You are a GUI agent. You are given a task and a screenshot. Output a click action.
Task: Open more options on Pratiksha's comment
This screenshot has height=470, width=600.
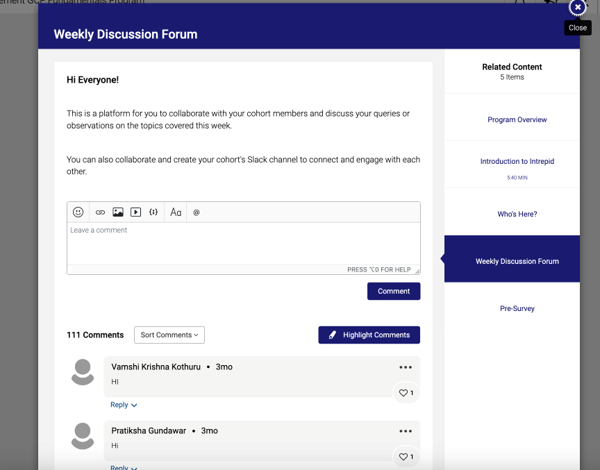click(405, 431)
